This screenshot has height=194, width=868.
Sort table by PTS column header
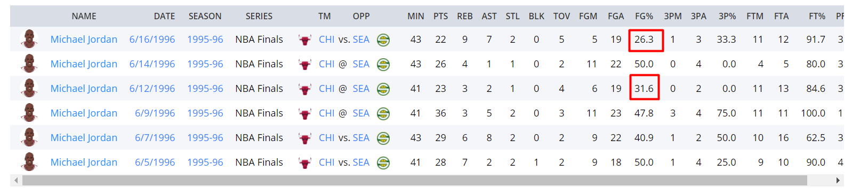click(x=440, y=16)
